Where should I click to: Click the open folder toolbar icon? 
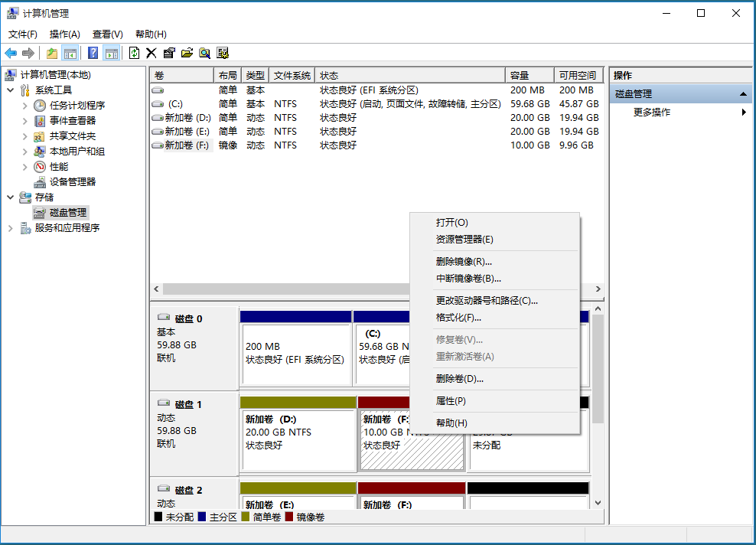point(186,53)
